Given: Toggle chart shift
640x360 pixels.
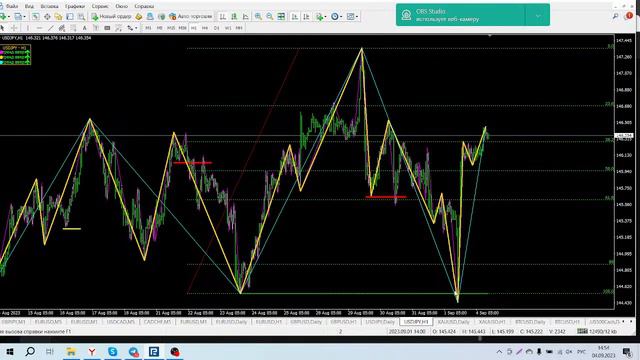Looking at the screenshot, I should pyautogui.click(x=306, y=16).
